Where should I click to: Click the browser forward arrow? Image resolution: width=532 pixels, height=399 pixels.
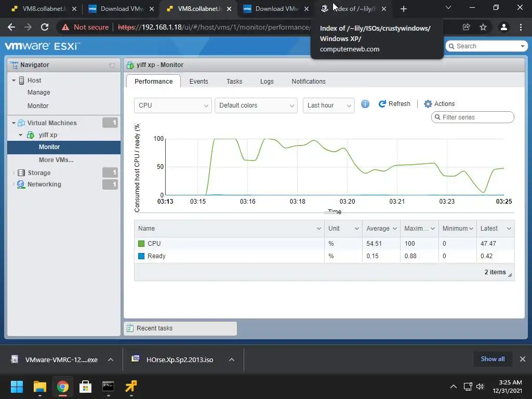(28, 27)
